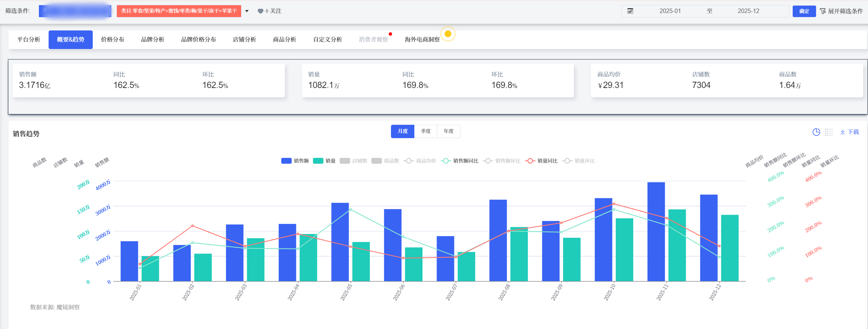Click the red category filter tag
The height and width of the screenshot is (329, 868).
point(179,11)
